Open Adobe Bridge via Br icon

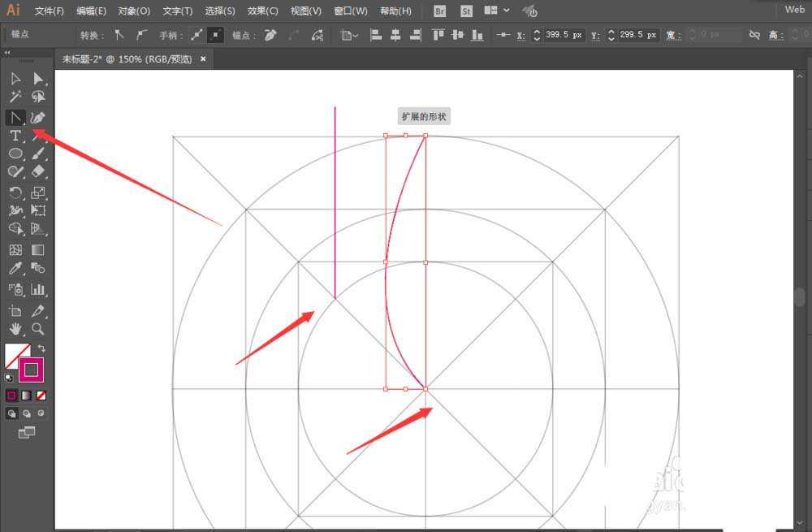pyautogui.click(x=439, y=11)
